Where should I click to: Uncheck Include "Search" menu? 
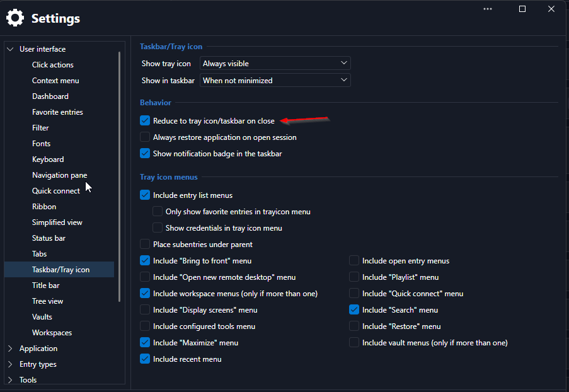click(x=353, y=309)
